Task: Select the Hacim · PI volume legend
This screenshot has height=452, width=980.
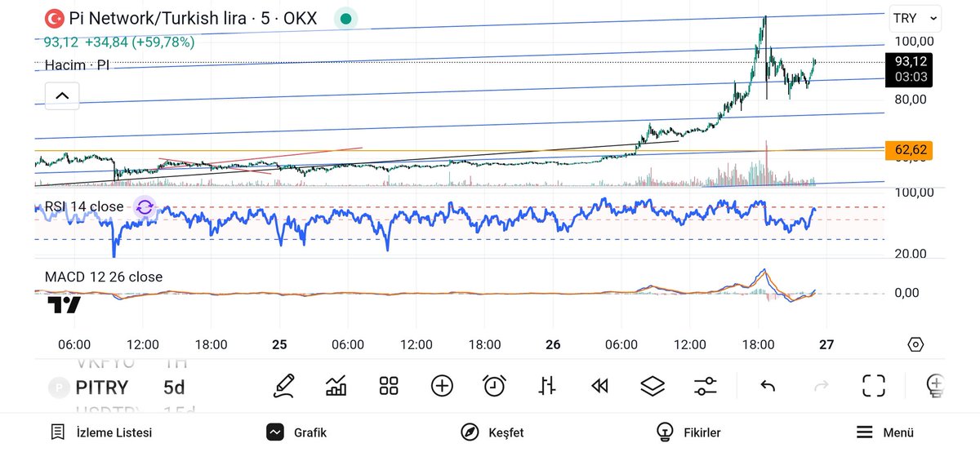Action: [x=77, y=64]
